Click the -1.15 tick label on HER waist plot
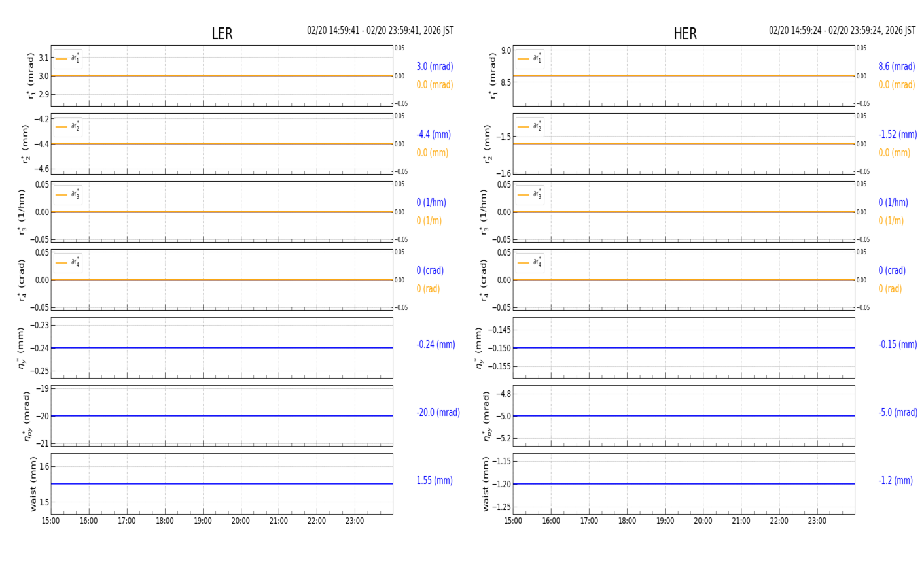The image size is (924, 565). pos(503,461)
